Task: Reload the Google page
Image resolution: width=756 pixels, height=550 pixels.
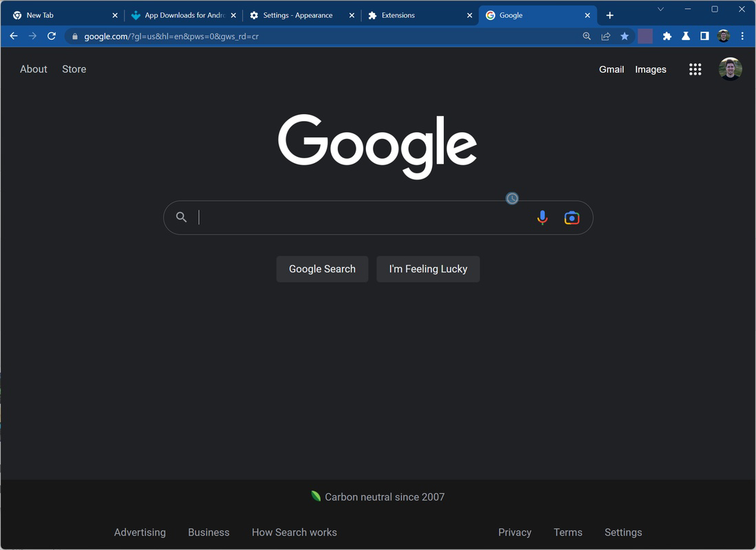Action: 52,36
